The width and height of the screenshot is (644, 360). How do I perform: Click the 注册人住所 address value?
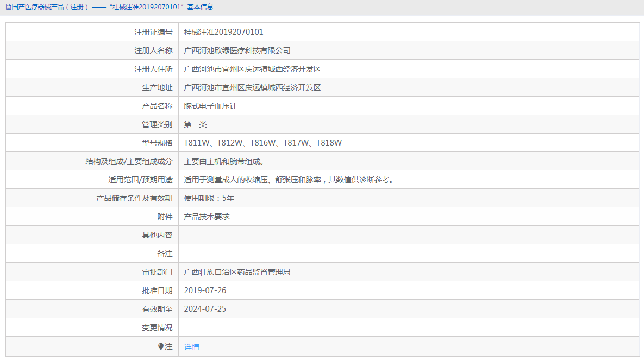[x=252, y=69]
